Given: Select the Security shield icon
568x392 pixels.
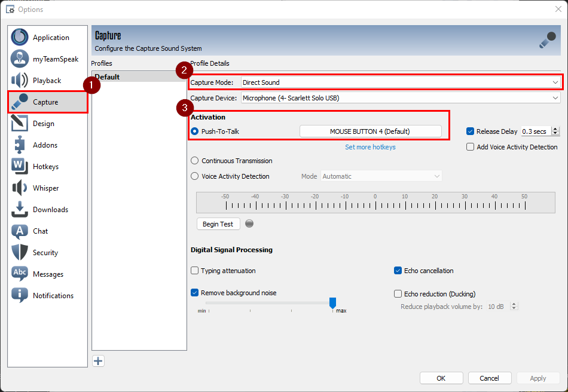Looking at the screenshot, I should tap(19, 252).
